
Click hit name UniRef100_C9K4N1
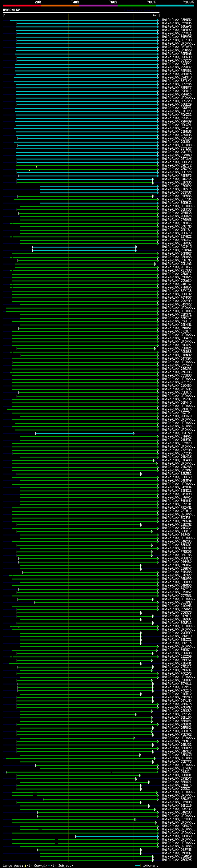pyautogui.click(x=177, y=325)
